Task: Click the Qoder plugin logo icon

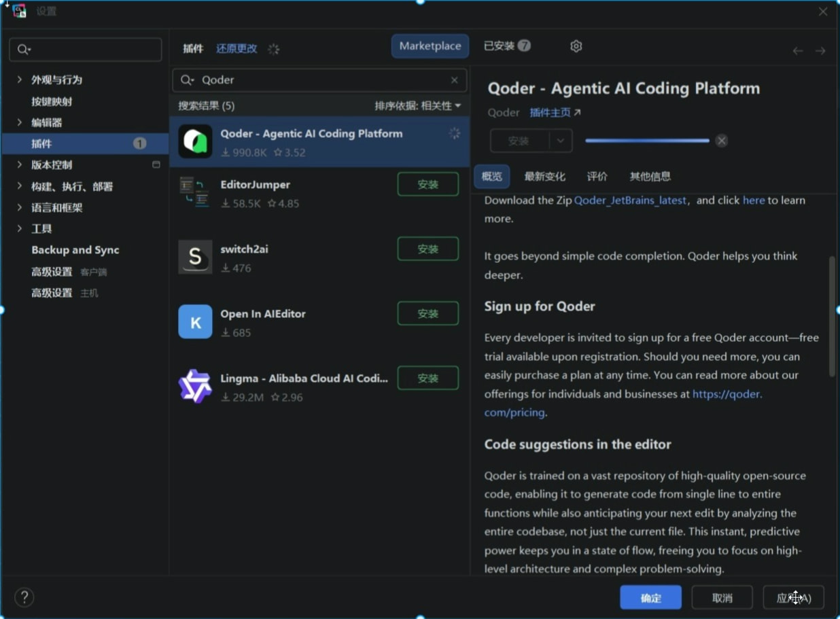Action: click(x=195, y=141)
